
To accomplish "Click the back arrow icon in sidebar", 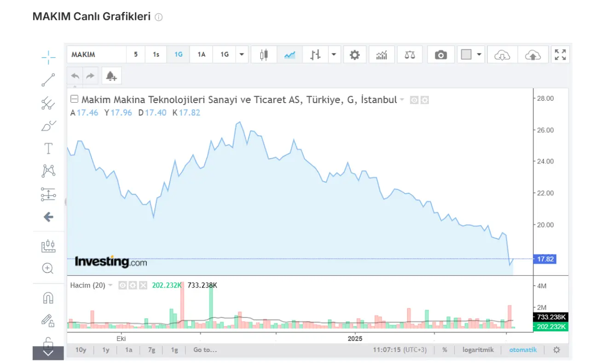I will [x=48, y=217].
